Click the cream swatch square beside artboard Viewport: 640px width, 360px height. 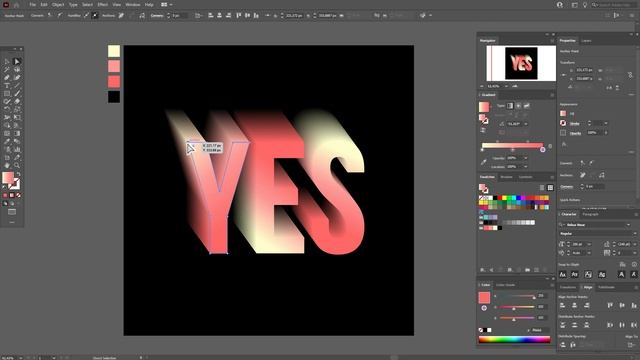(x=114, y=51)
